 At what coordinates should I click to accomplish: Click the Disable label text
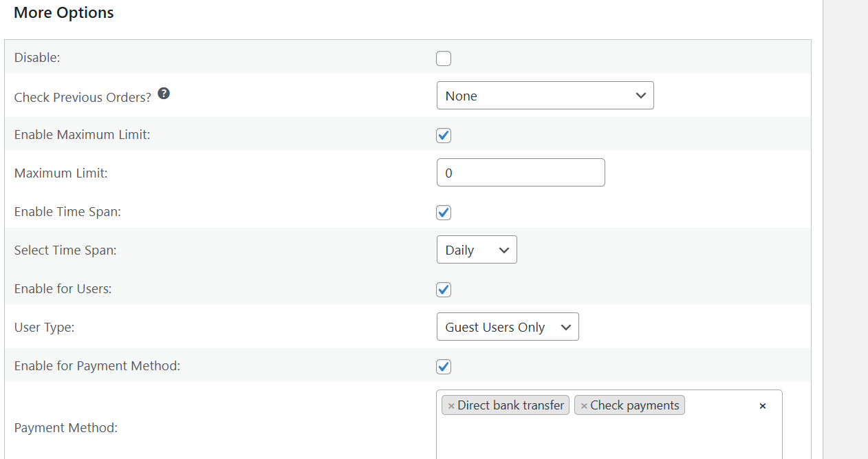click(x=37, y=57)
